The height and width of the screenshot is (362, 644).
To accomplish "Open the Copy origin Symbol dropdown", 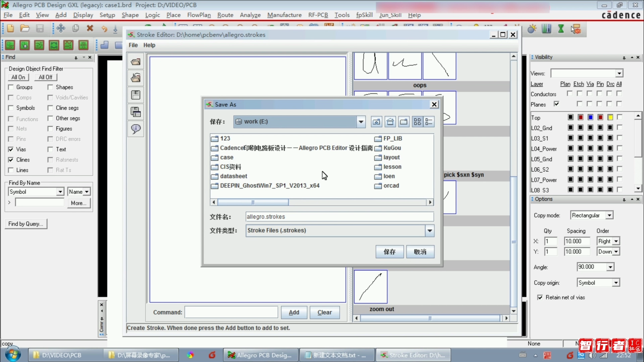I will 616,283.
